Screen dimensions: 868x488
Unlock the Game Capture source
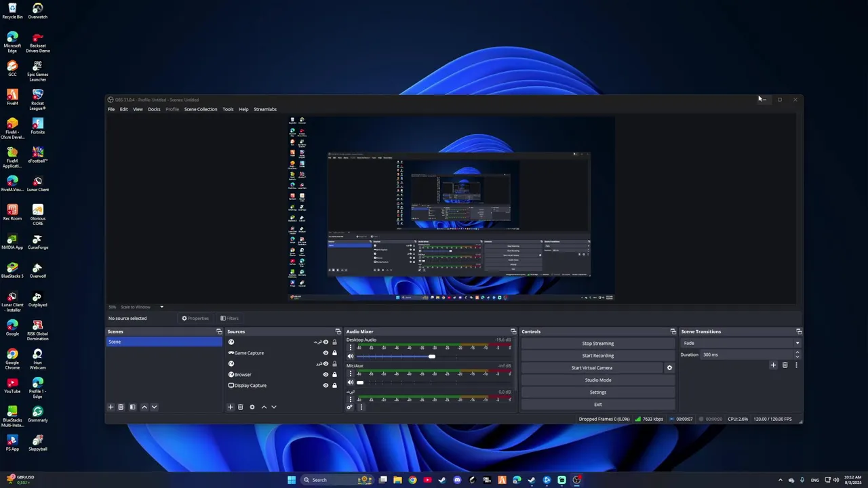pyautogui.click(x=334, y=353)
